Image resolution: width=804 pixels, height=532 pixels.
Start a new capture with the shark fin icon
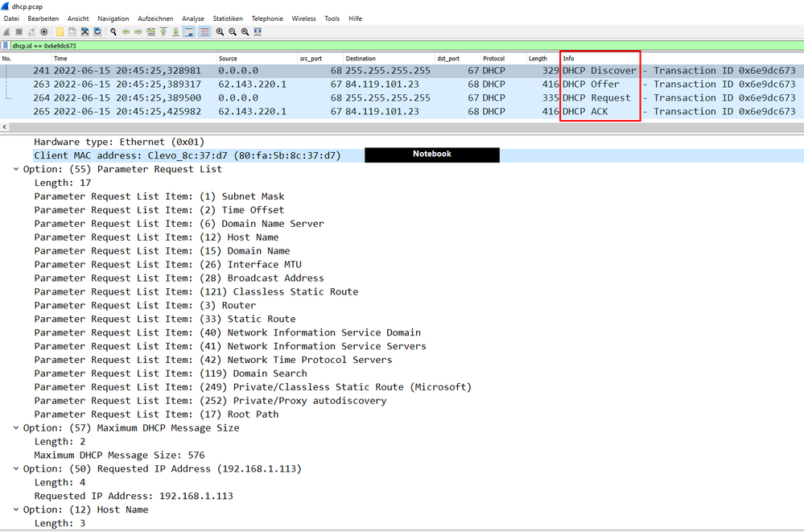point(7,31)
